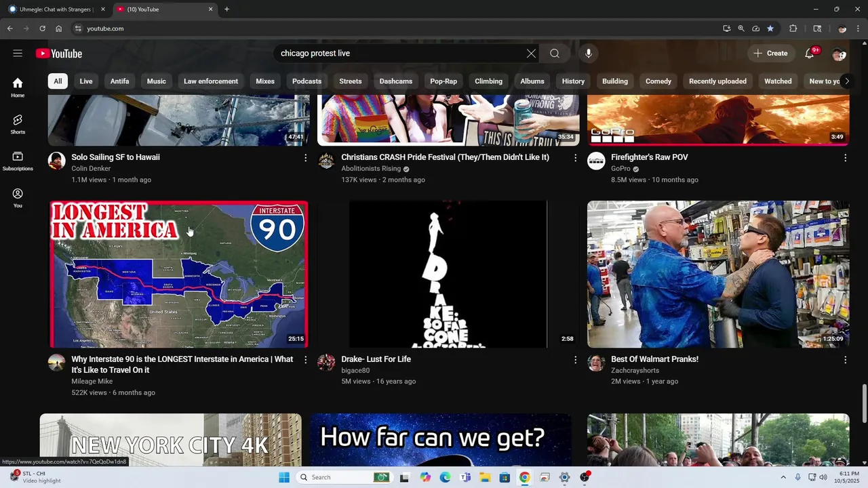Play the Interstate 90 map thumbnail
Viewport: 868px width, 488px height.
pyautogui.click(x=179, y=274)
